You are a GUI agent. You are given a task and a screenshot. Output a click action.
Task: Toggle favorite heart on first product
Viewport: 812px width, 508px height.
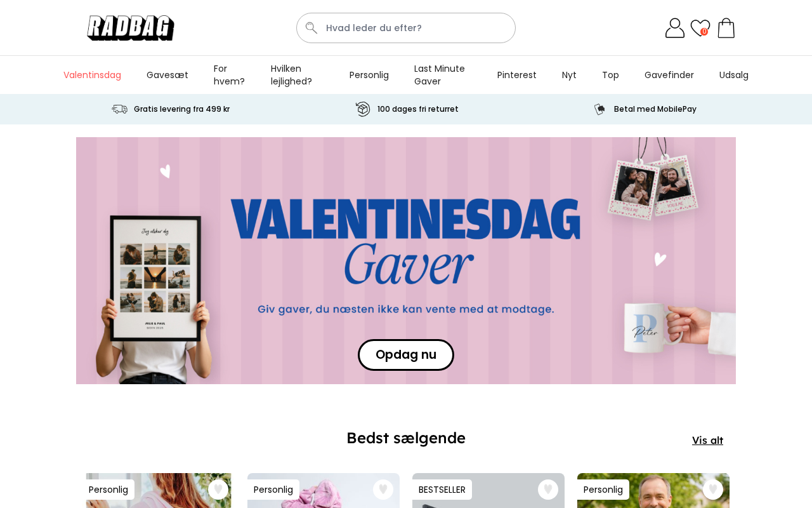(218, 490)
